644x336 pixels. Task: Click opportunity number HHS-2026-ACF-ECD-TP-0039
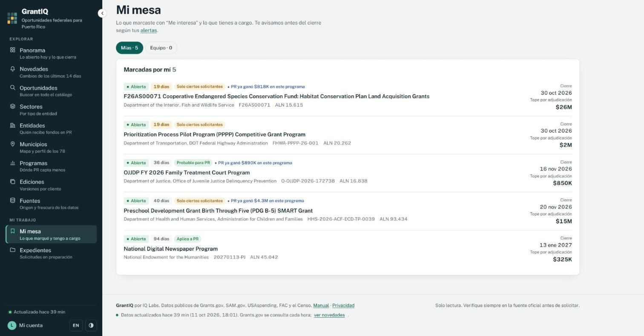341,219
